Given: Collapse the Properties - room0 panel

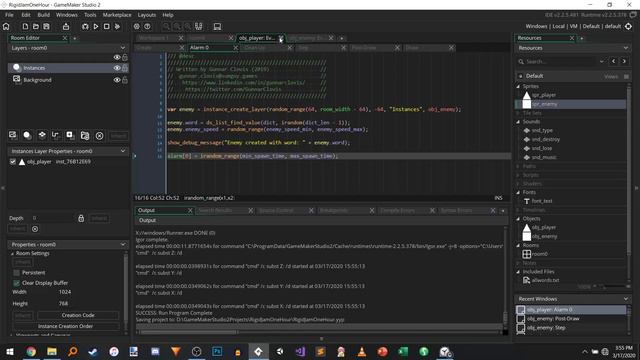Looking at the screenshot, I should 123,244.
